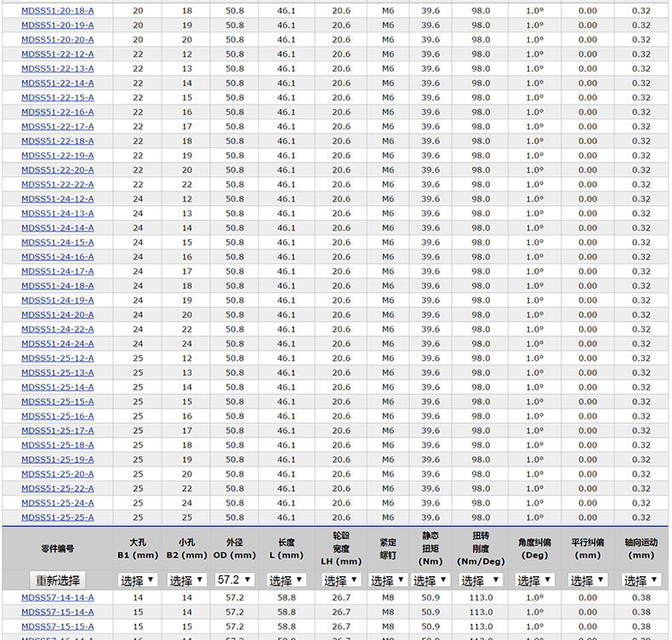Screen dimensions: 672x640
Task: Expand the 轴向运动 filter dropdown
Action: coord(641,580)
